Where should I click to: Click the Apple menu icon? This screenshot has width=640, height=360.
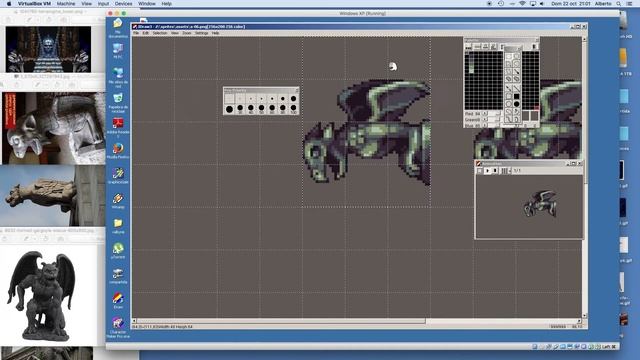coord(9,4)
